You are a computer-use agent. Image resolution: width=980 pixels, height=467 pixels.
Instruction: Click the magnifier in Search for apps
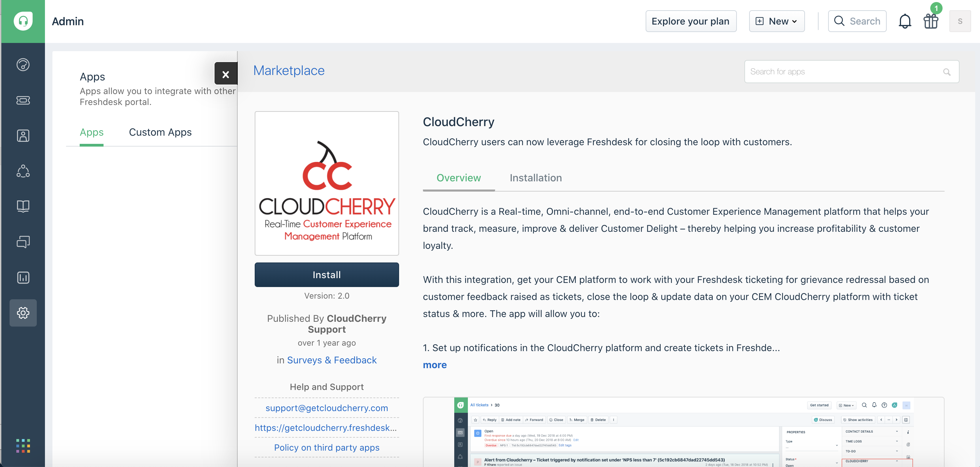coord(947,72)
